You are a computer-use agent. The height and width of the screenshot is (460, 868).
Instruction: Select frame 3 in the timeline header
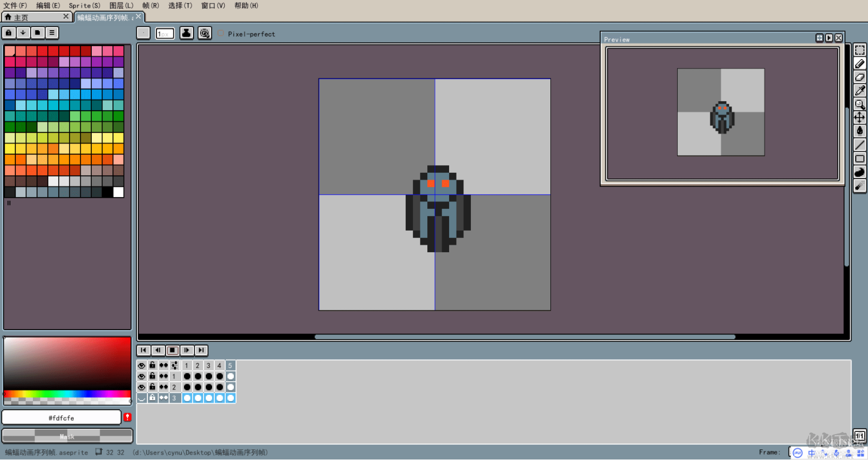[x=208, y=366]
